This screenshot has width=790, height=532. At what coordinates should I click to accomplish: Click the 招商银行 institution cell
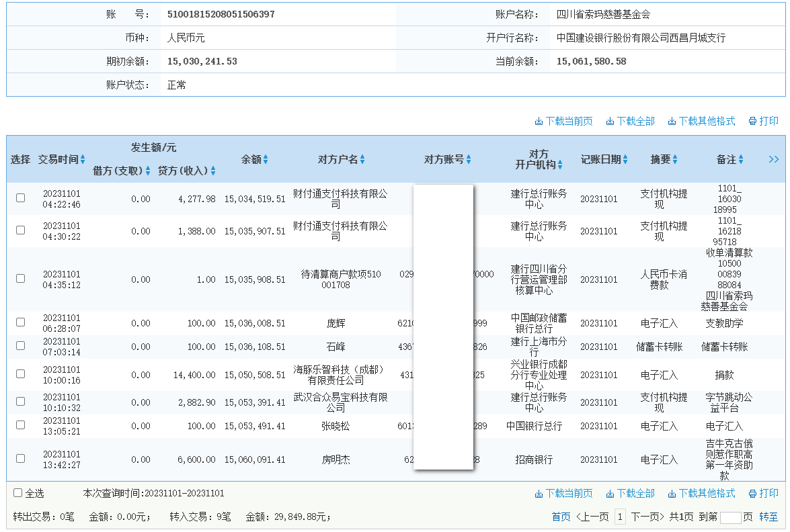click(x=534, y=459)
